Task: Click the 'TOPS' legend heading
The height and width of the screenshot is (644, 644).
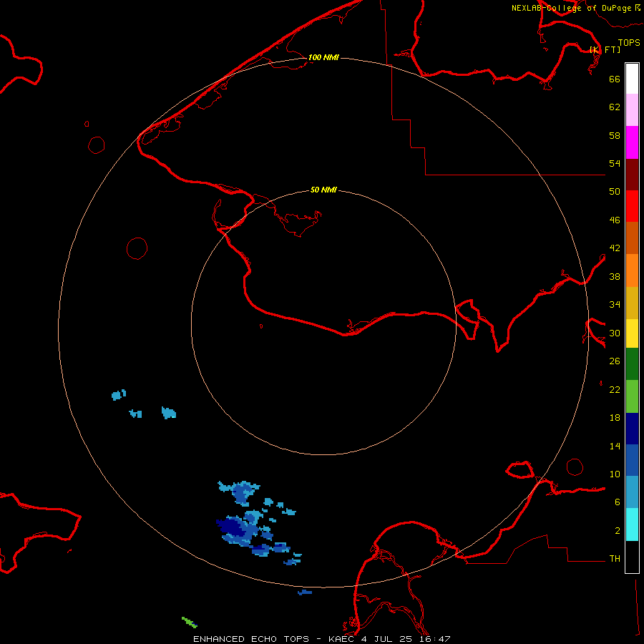Action: pos(629,43)
